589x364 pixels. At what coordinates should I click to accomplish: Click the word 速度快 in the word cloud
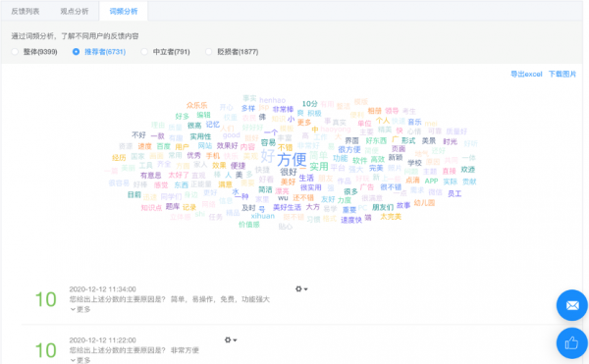[x=351, y=221]
